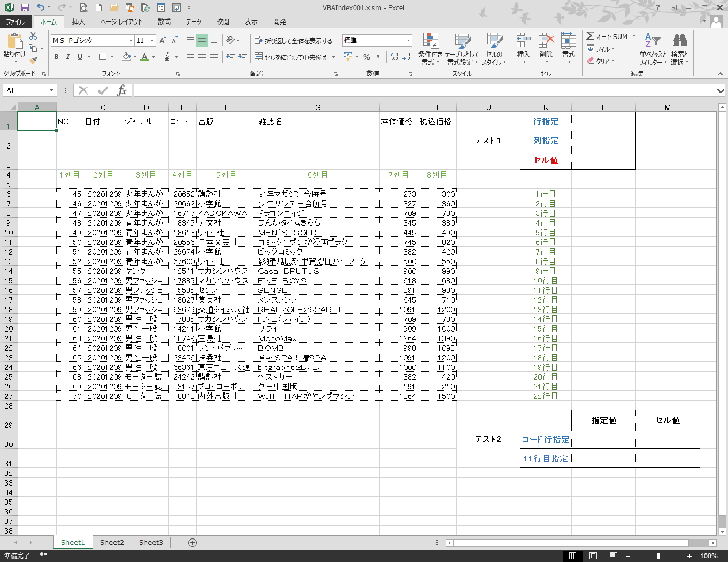This screenshot has width=728, height=562.
Task: Open conditional formatting (条件付き書式) menu
Action: pyautogui.click(x=430, y=49)
